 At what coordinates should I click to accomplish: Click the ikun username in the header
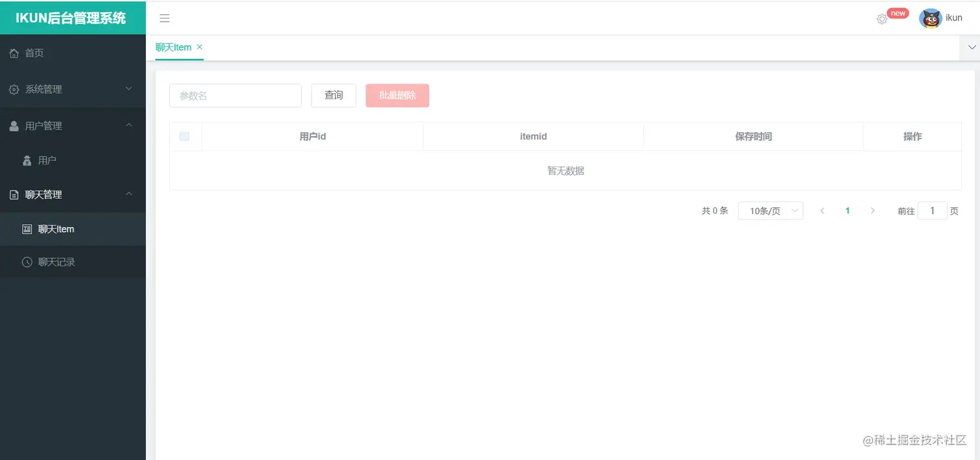954,18
